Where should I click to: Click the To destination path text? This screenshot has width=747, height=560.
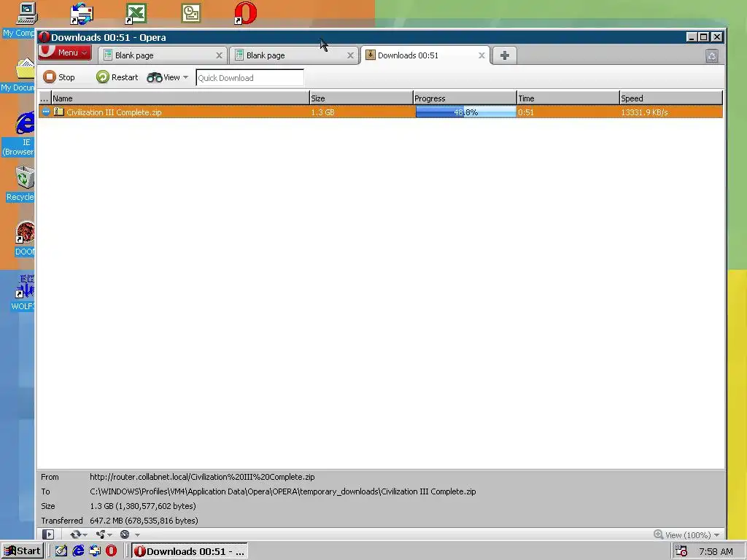(x=282, y=491)
